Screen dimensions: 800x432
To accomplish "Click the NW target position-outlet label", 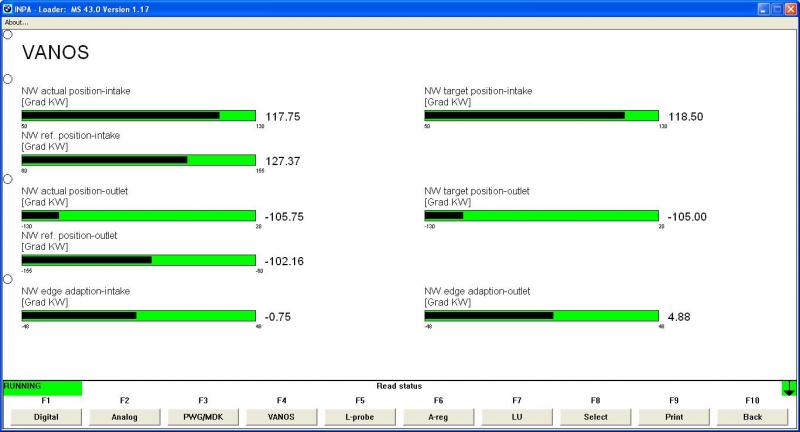I will coord(477,191).
